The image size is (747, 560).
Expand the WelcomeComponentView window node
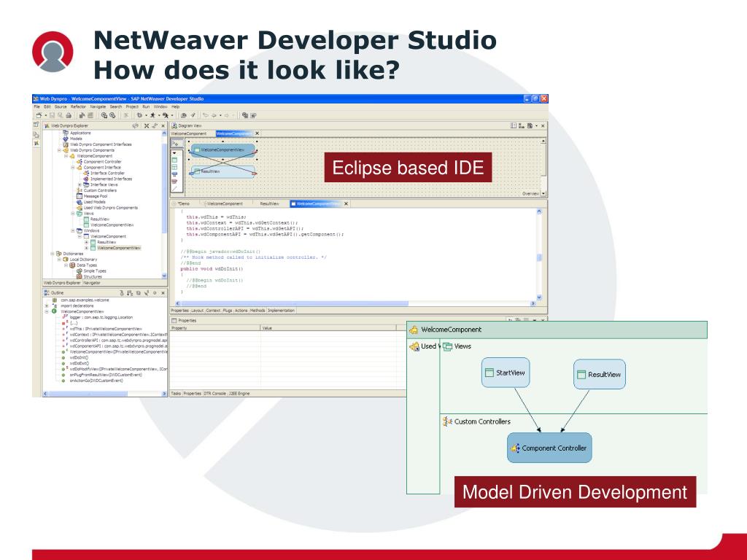(86, 248)
